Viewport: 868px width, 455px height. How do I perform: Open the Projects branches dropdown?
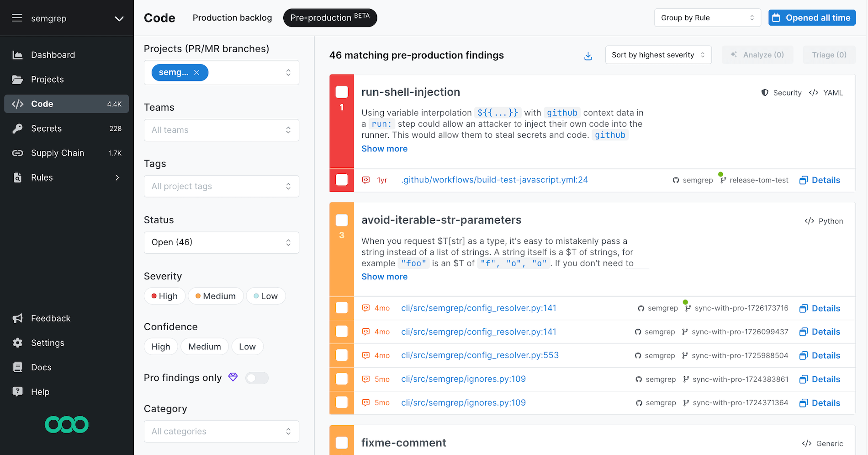coord(222,73)
